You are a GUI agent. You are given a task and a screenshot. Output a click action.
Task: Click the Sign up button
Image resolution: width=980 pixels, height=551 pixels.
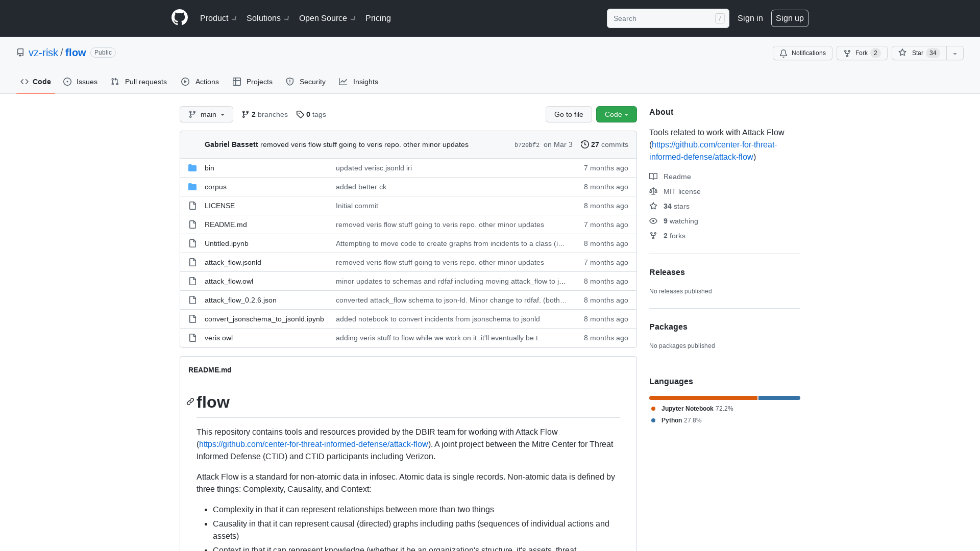pyautogui.click(x=790, y=18)
